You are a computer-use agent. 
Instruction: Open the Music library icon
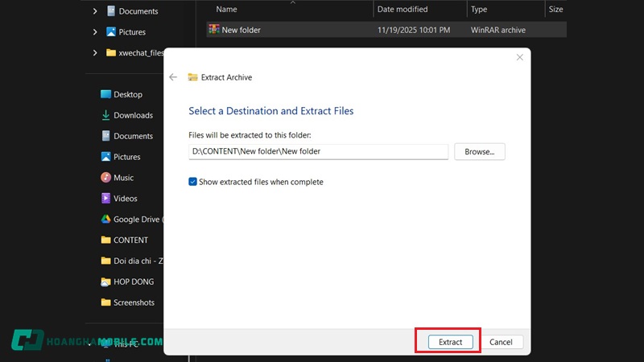click(x=105, y=178)
